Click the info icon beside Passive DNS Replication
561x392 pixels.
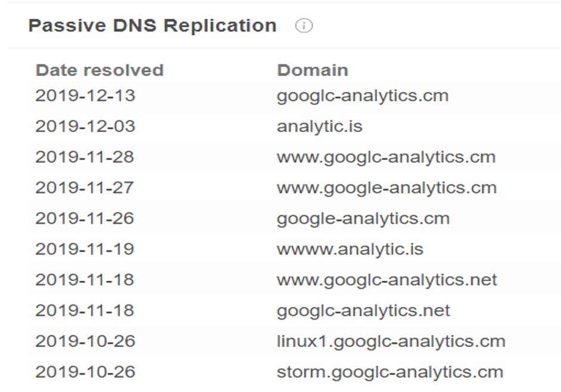[x=304, y=26]
